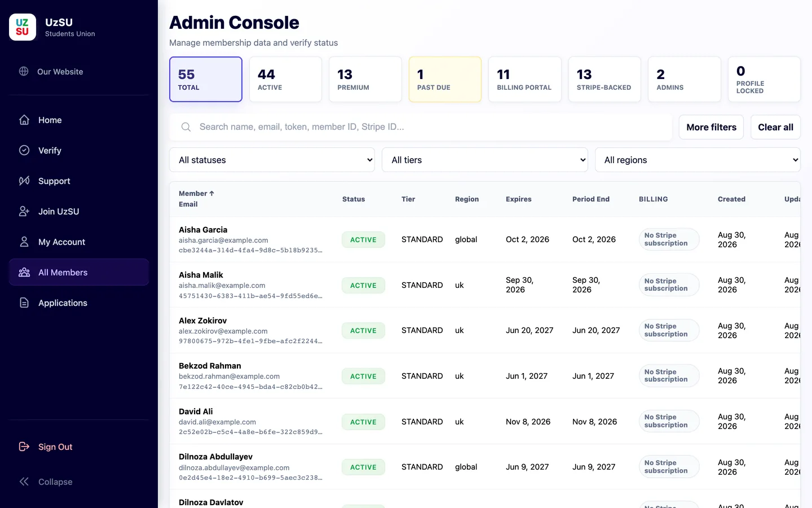Click the Home house icon
The image size is (812, 508).
pyautogui.click(x=24, y=120)
